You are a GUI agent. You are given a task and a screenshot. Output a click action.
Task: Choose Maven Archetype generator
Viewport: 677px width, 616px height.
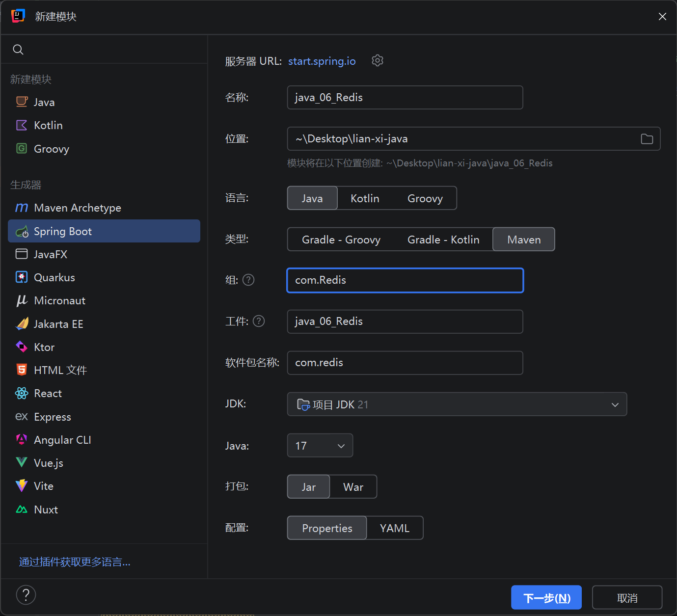click(104, 208)
